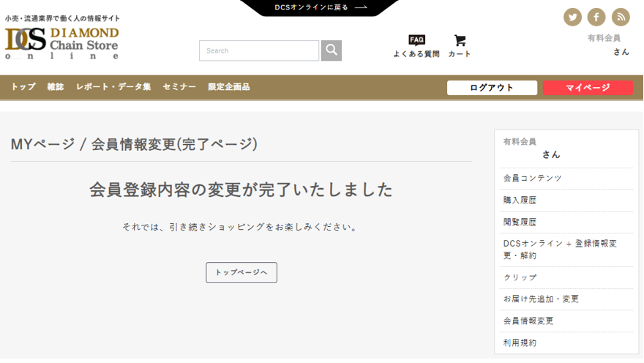Select 雑誌 in the navigation bar
644x363 pixels.
tap(56, 87)
